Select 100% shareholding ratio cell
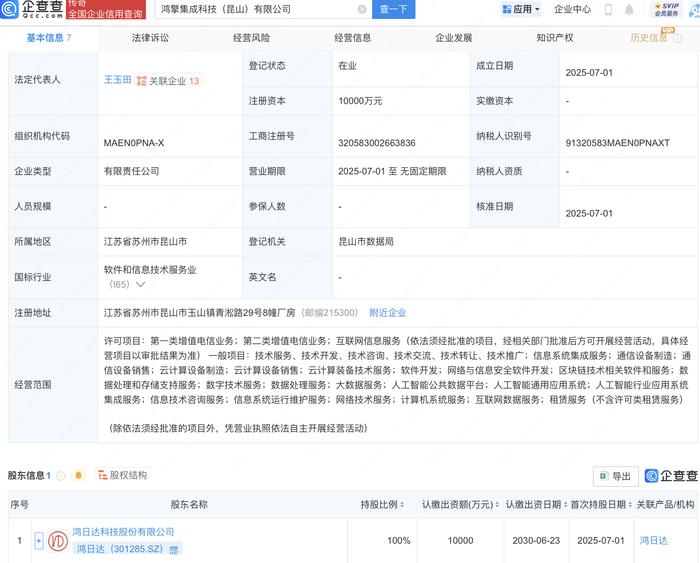Viewport: 700px width, 563px height. click(x=399, y=541)
